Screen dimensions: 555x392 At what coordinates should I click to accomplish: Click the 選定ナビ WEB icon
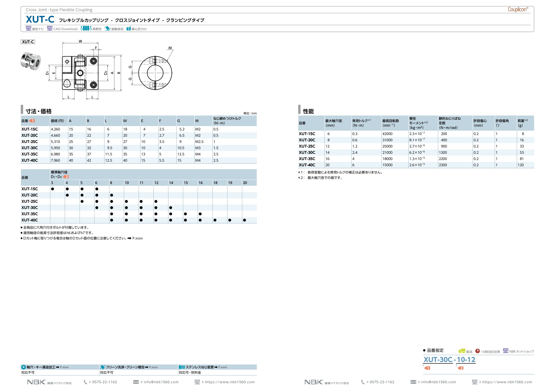tap(28, 28)
